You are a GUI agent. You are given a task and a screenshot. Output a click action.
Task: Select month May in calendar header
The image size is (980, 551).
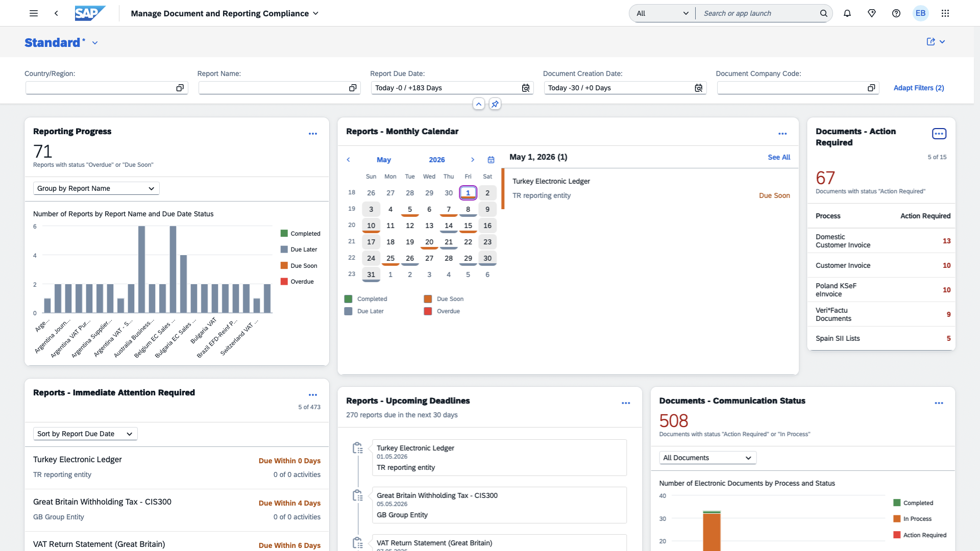coord(384,160)
